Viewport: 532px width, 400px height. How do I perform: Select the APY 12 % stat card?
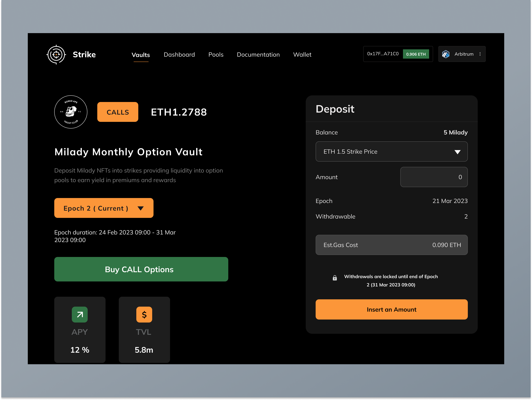click(x=80, y=329)
